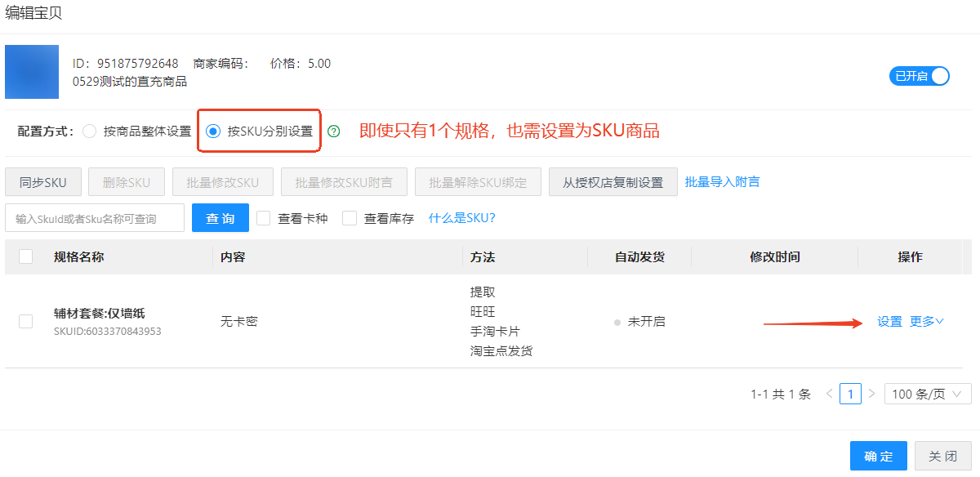Expand the 更多 dropdown in operations column
Image resolution: width=980 pixels, height=477 pixels.
[x=927, y=322]
